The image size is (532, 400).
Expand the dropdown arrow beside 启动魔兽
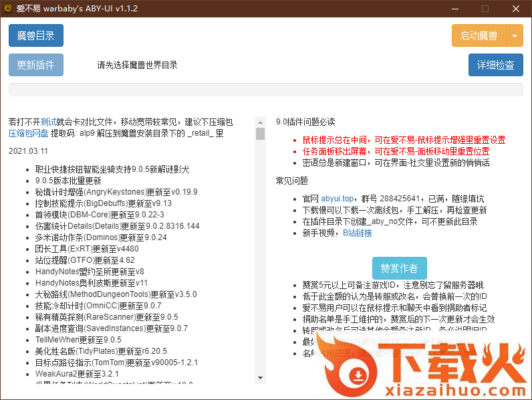tap(515, 35)
